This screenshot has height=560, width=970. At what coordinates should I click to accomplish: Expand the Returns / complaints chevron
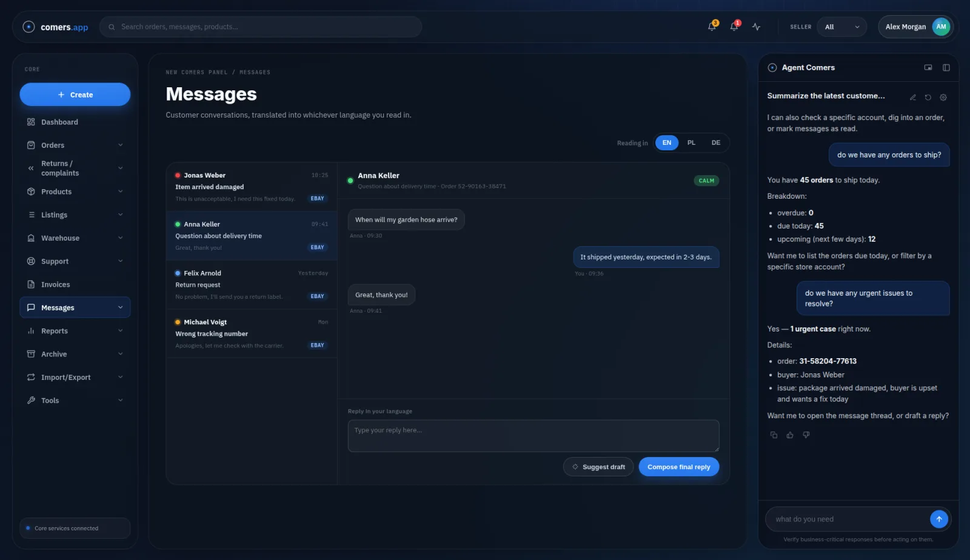point(120,168)
